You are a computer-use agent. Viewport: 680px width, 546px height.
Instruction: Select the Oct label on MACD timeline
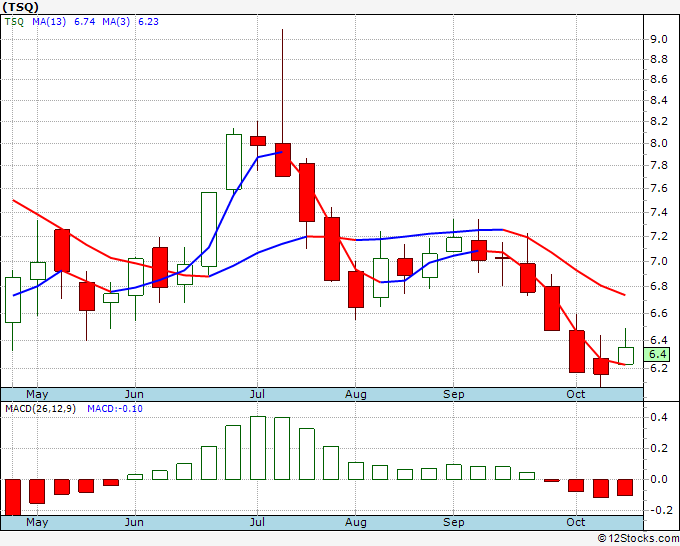pos(575,522)
